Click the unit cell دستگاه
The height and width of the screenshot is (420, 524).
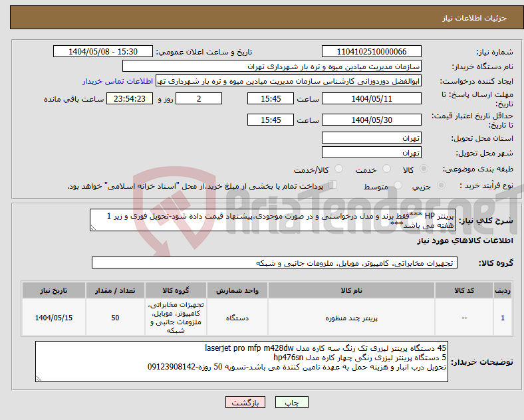(x=237, y=318)
